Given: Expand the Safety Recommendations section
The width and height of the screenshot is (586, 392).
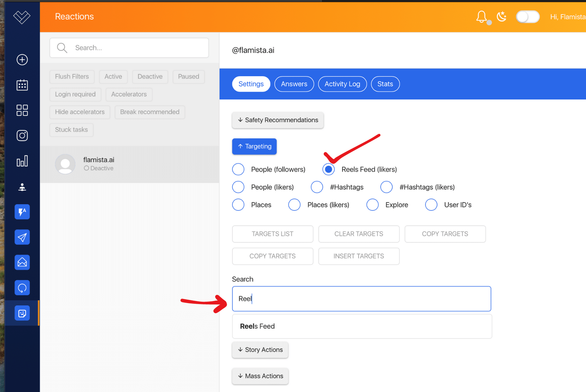Looking at the screenshot, I should pyautogui.click(x=278, y=120).
